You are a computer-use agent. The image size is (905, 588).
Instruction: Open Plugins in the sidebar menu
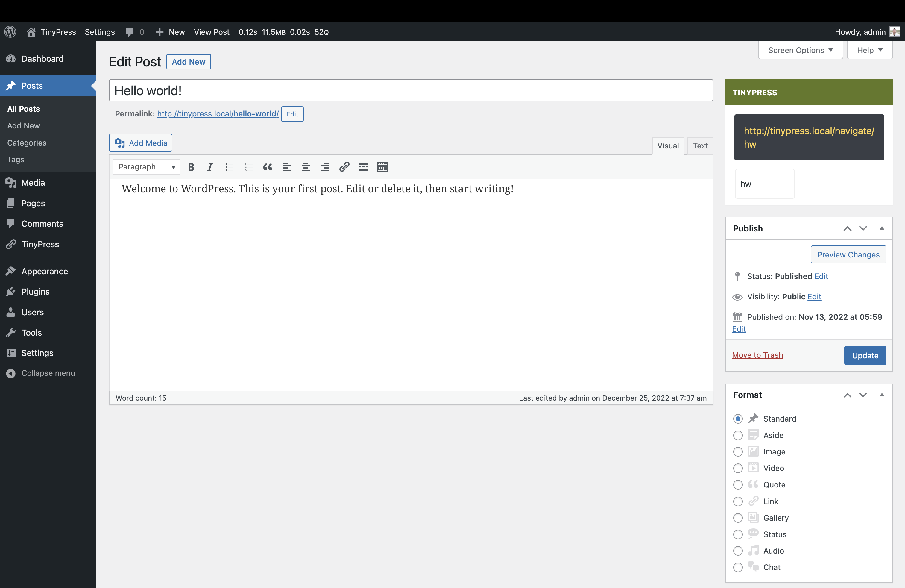[x=35, y=292]
